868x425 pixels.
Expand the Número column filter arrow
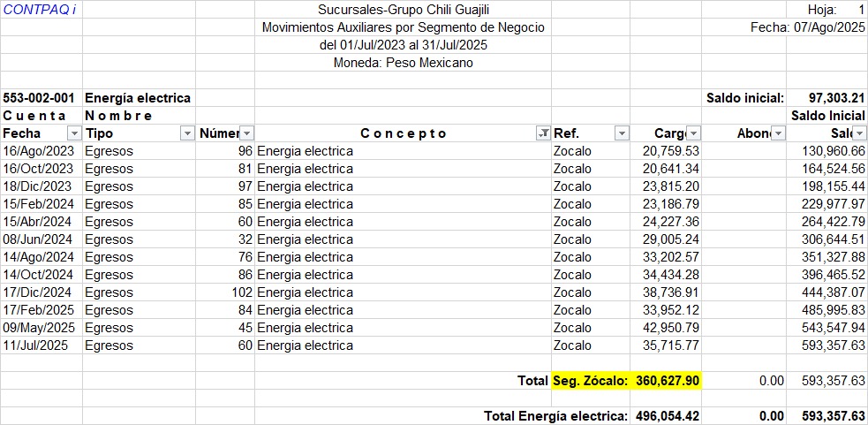pyautogui.click(x=247, y=133)
